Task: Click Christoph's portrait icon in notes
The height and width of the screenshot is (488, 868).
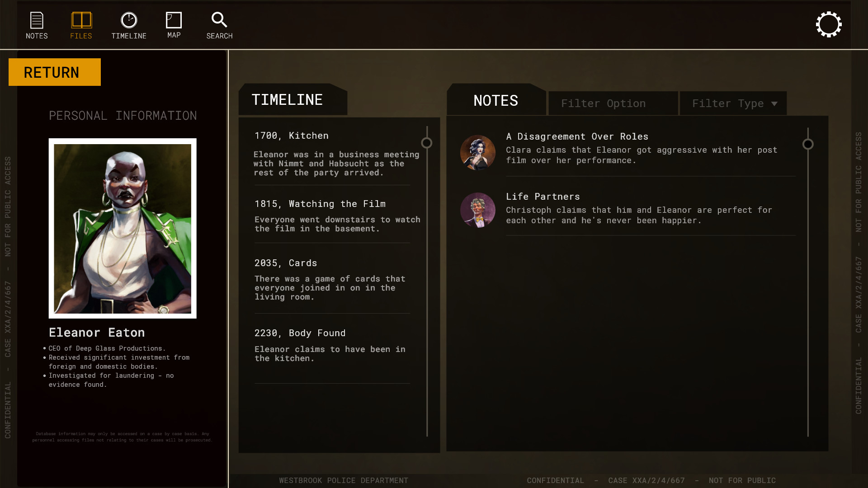Action: pos(477,210)
